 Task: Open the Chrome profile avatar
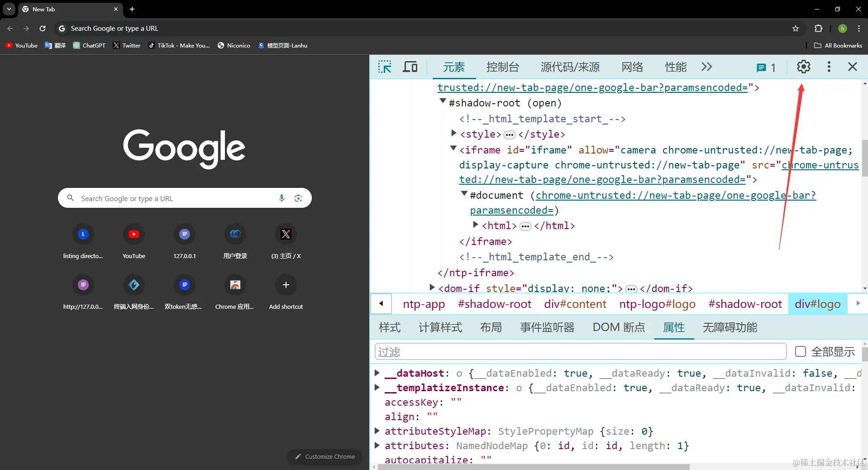tap(842, 29)
